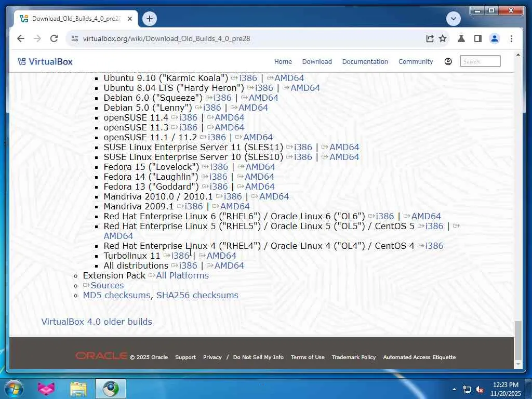Toggle the browser side panel icon

(478, 38)
